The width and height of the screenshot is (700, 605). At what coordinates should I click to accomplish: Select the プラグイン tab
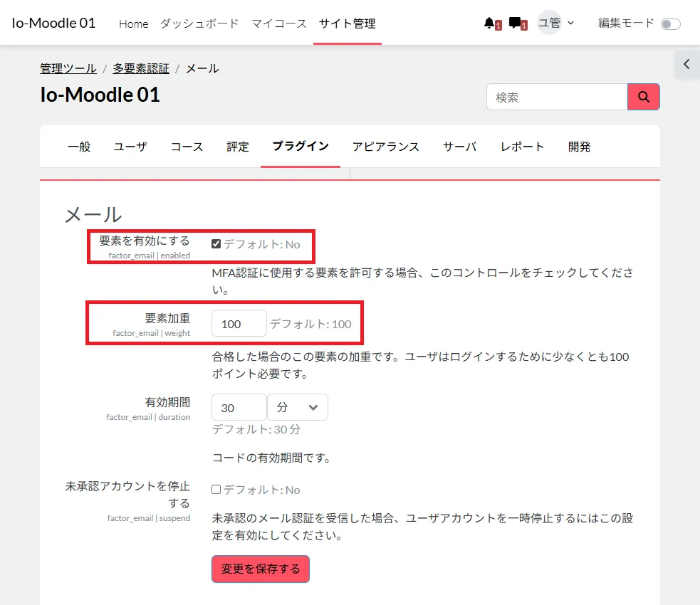[301, 147]
